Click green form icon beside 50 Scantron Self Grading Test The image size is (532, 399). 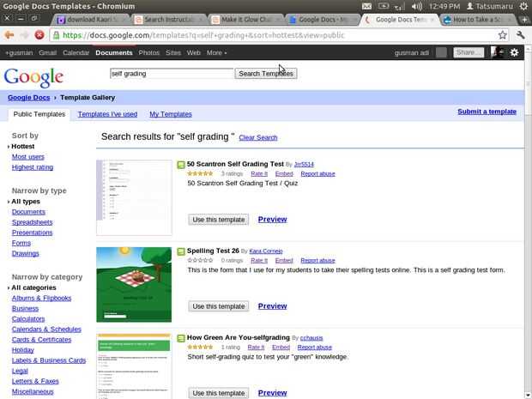click(181, 165)
